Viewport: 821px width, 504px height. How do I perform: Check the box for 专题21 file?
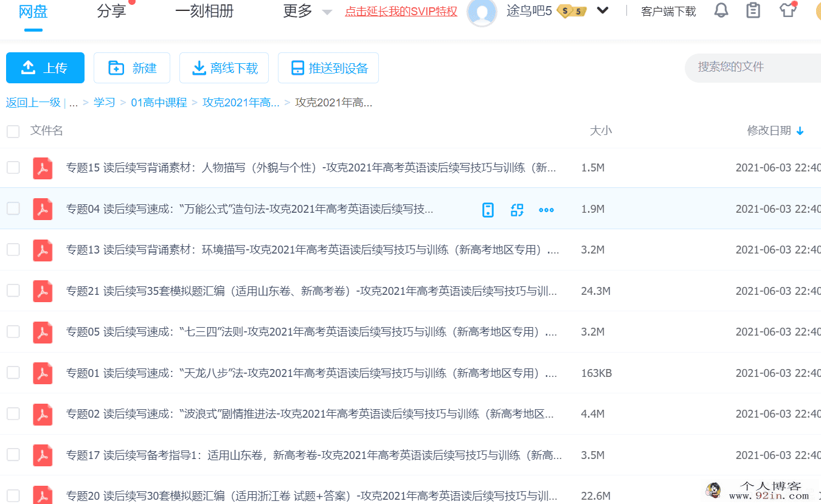(13, 291)
